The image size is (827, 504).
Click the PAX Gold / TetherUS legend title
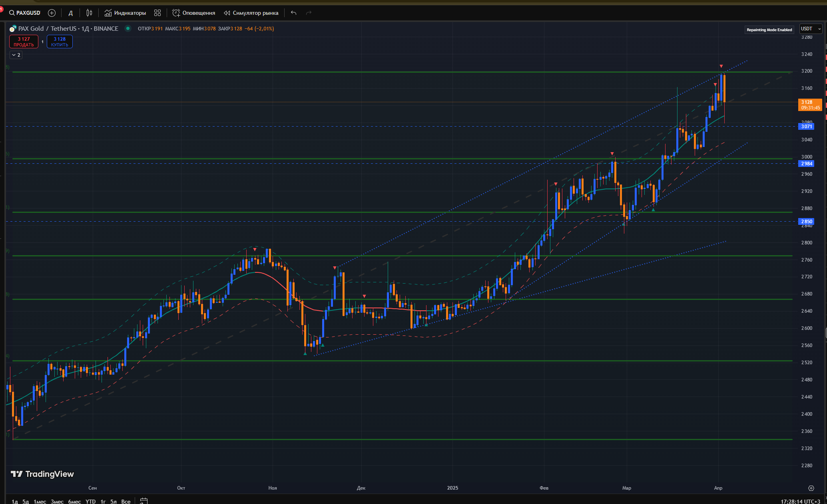click(68, 28)
